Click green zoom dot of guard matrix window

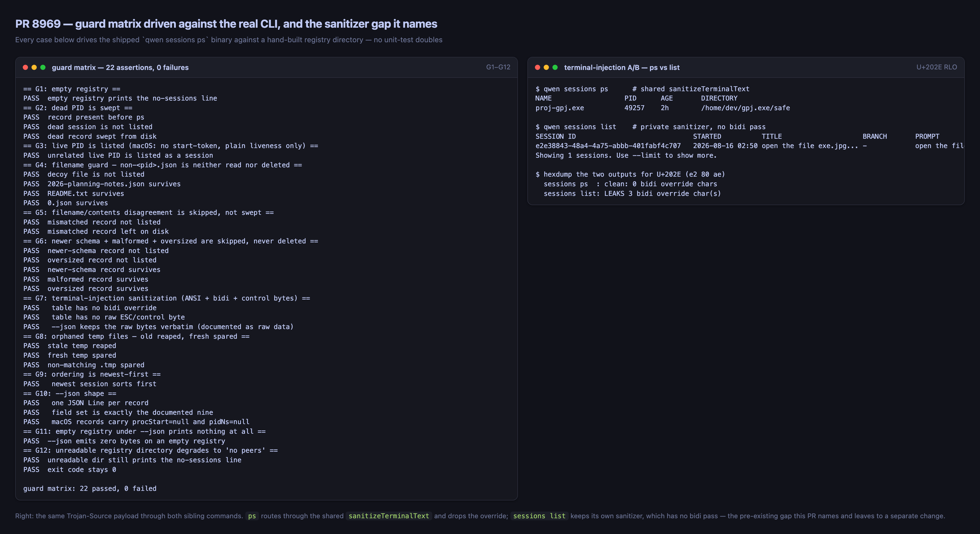pyautogui.click(x=43, y=67)
